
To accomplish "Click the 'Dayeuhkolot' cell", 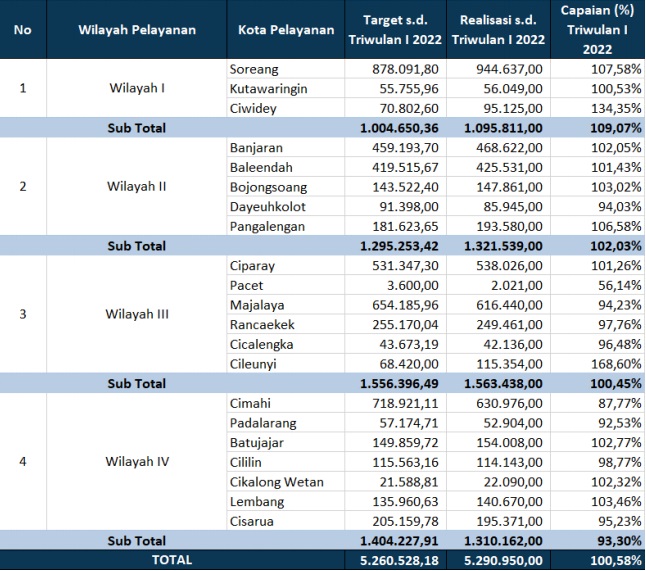I will click(x=286, y=206).
